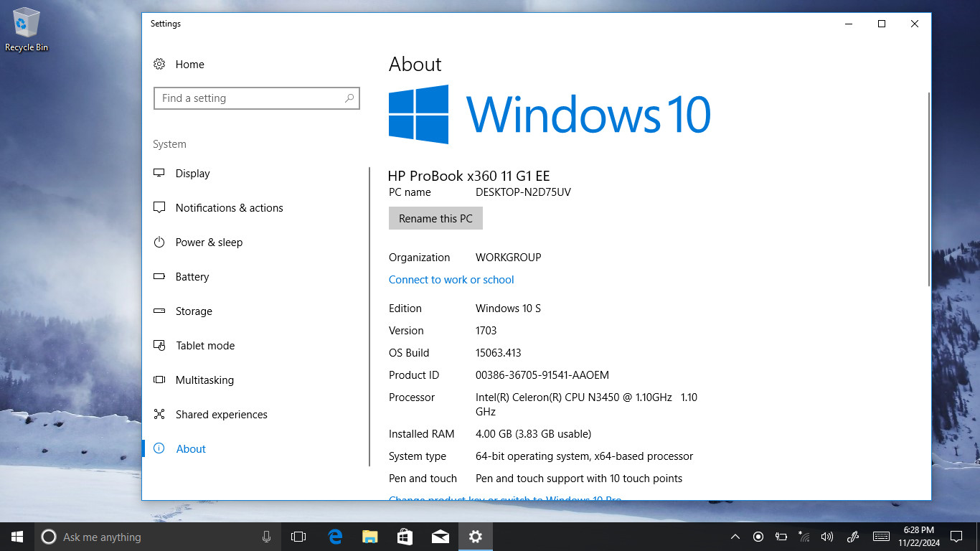Screen dimensions: 980x551
Task: Click the WORKGROUP organization value
Action: click(x=508, y=257)
